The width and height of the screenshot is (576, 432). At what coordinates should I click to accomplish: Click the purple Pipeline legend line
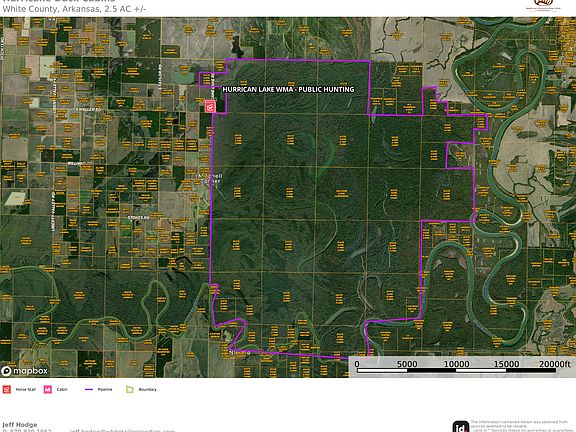(89, 389)
